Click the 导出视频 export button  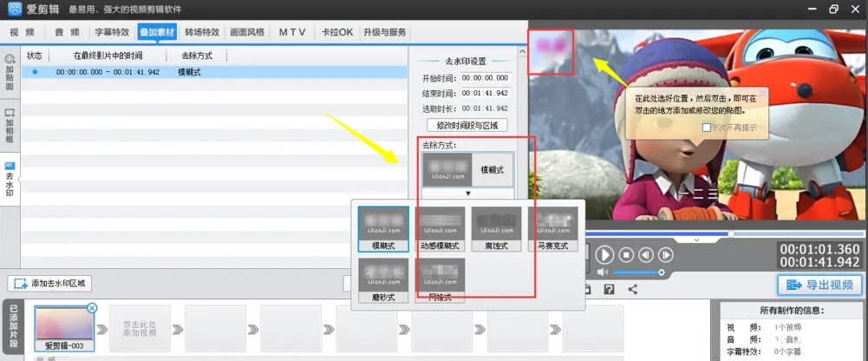tap(819, 286)
